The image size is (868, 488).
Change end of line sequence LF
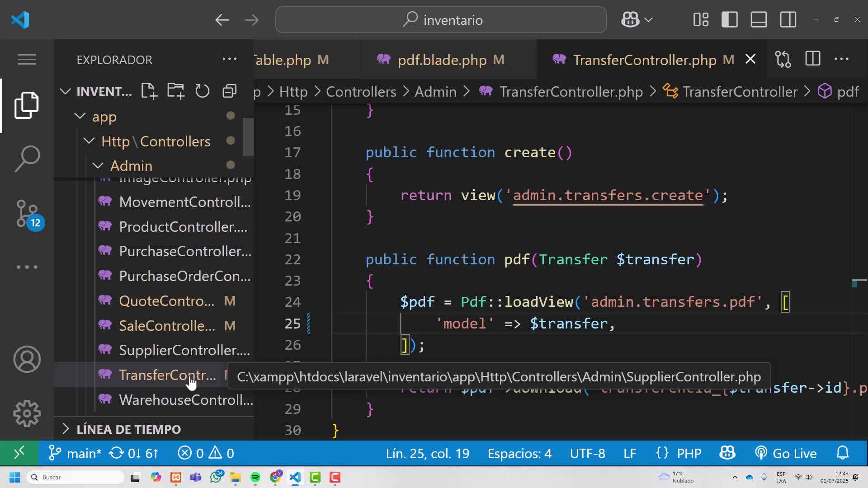(x=630, y=453)
